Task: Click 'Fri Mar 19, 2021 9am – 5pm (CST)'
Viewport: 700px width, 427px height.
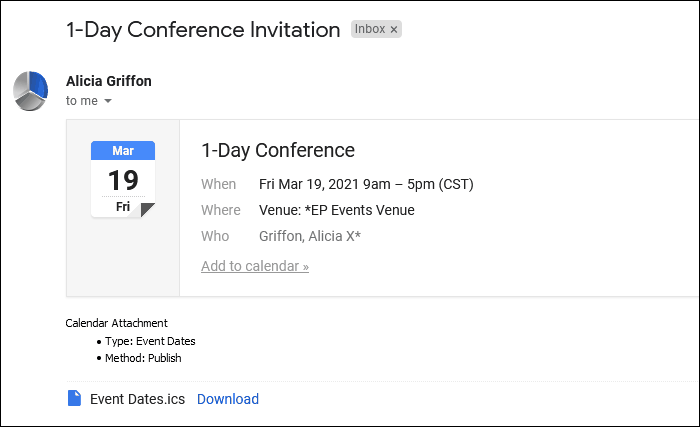Action: 366,184
